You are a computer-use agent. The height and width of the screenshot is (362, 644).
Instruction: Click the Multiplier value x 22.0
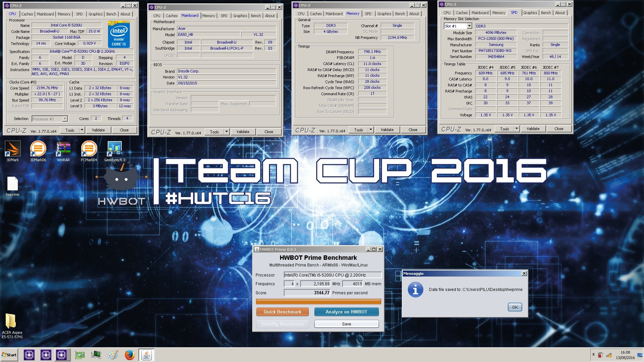click(47, 94)
